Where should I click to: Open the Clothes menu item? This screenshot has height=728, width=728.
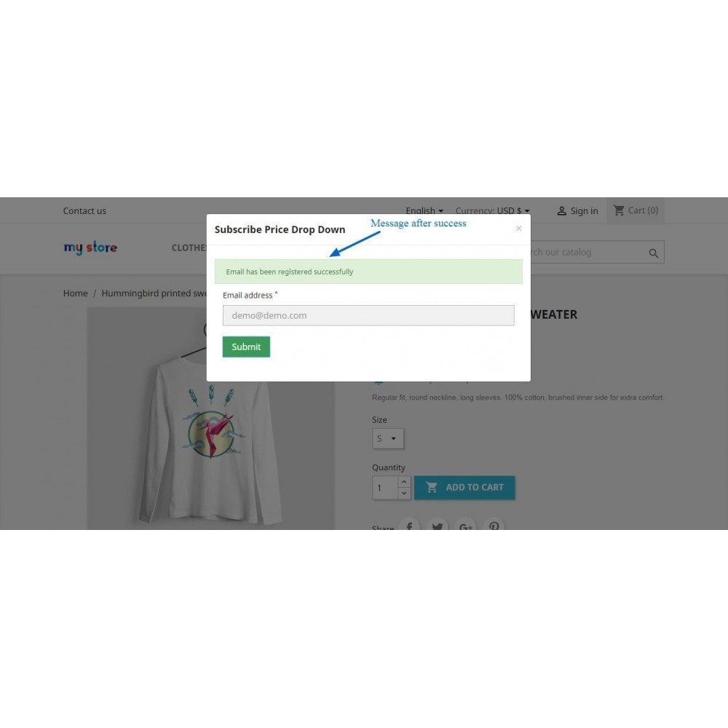[x=189, y=248]
